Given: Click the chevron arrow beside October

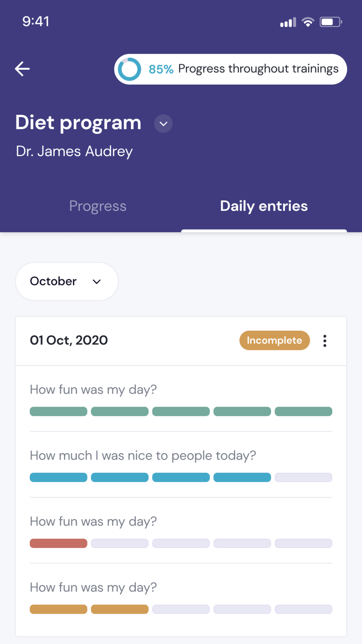Looking at the screenshot, I should point(97,282).
